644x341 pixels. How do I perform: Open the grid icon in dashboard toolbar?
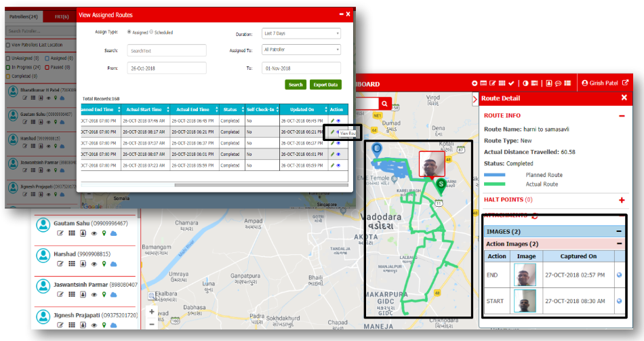pyautogui.click(x=502, y=83)
